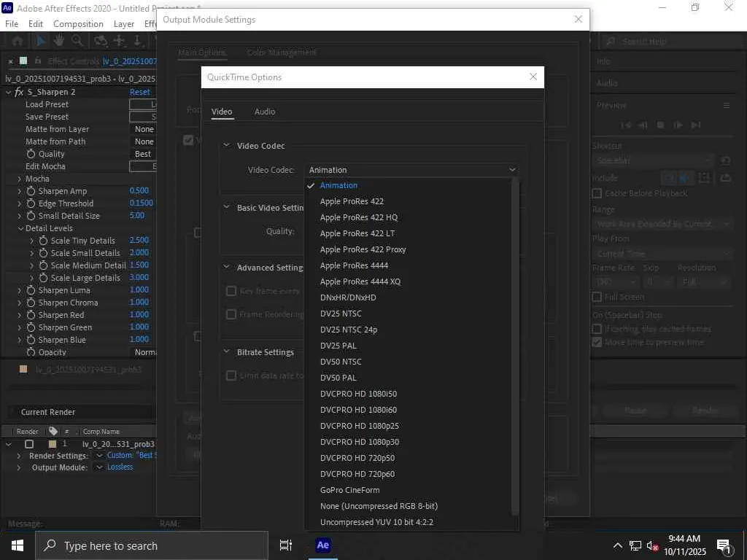The height and width of the screenshot is (560, 747).
Task: Choose None (Uncompressed RGB 8-bit) codec
Action: pyautogui.click(x=379, y=506)
